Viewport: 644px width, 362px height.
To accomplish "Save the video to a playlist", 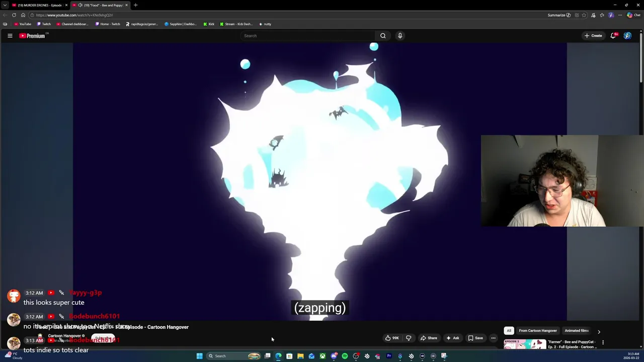I will coord(475,338).
